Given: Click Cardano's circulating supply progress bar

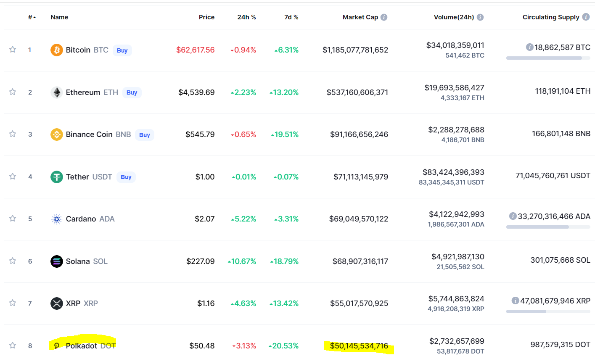Looking at the screenshot, I should 548,227.
